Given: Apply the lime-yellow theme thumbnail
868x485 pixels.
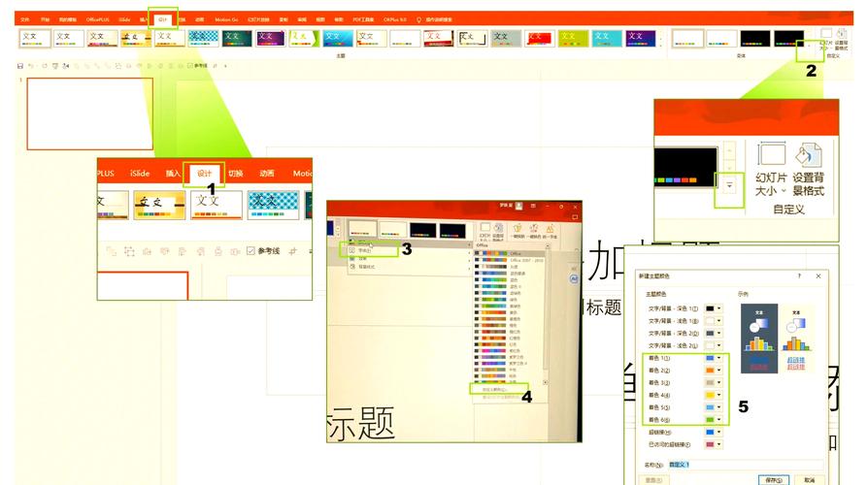Looking at the screenshot, I should coord(573,38).
